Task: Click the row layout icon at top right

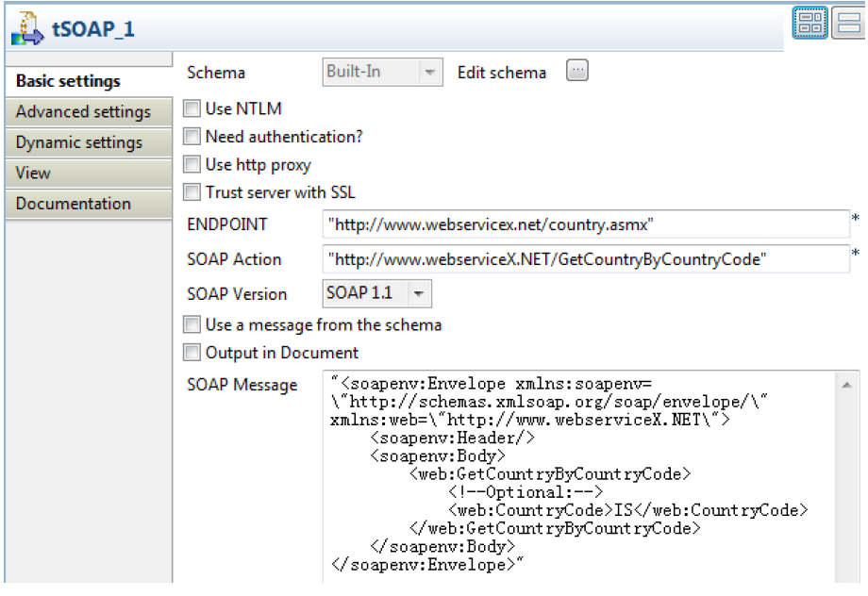Action: pos(850,24)
